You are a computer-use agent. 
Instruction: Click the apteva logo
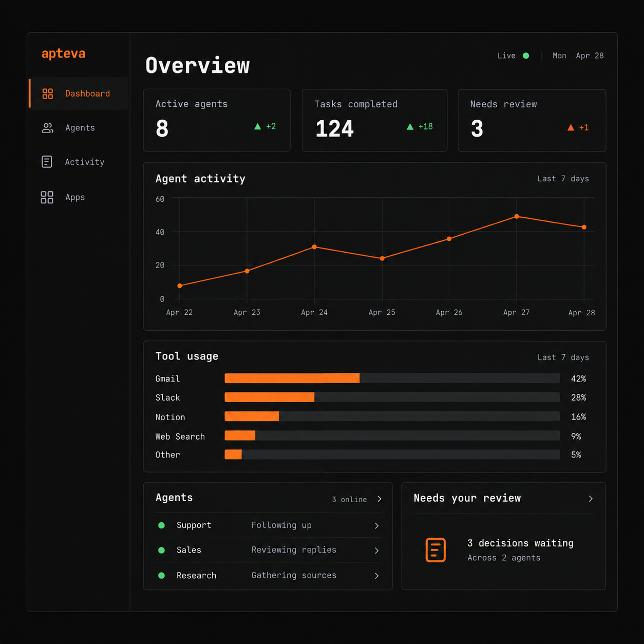click(x=64, y=54)
